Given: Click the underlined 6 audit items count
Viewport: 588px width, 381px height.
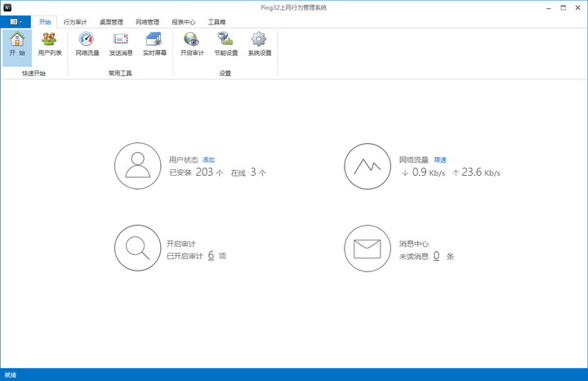Looking at the screenshot, I should pyautogui.click(x=212, y=255).
